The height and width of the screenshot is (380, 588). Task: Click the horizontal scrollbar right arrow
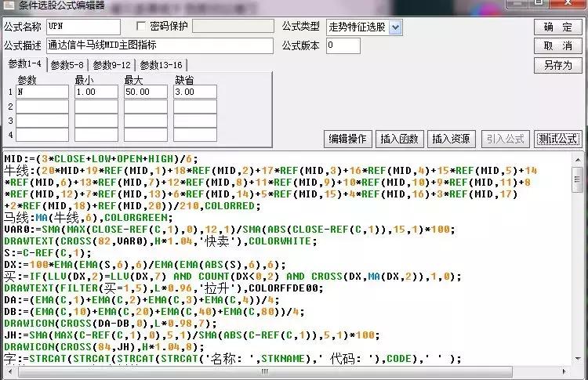coord(564,371)
